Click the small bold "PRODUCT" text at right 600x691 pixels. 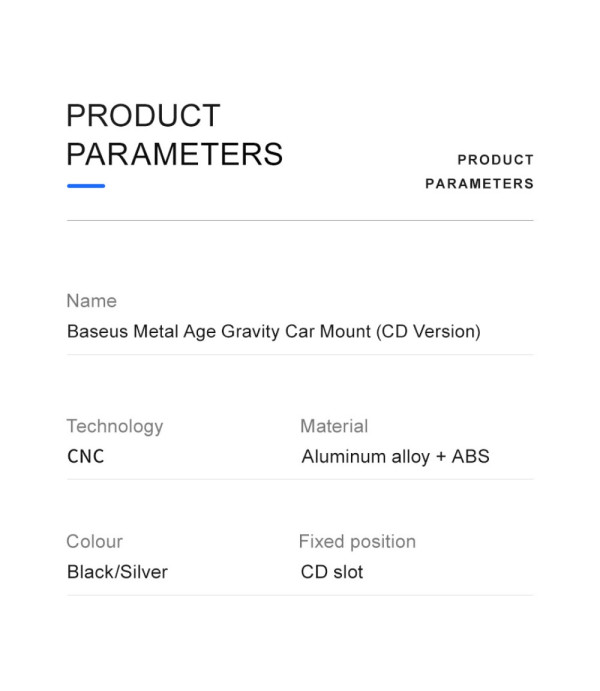tap(495, 160)
